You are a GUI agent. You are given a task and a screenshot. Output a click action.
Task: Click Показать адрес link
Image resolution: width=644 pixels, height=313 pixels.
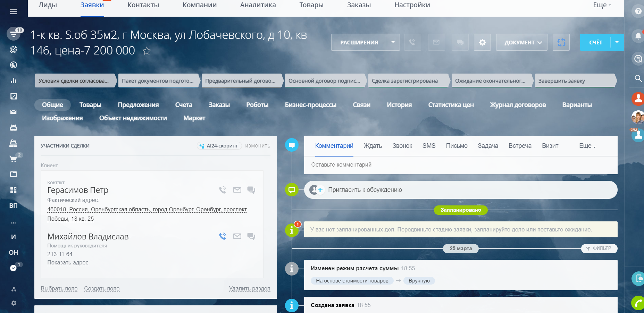tap(68, 263)
